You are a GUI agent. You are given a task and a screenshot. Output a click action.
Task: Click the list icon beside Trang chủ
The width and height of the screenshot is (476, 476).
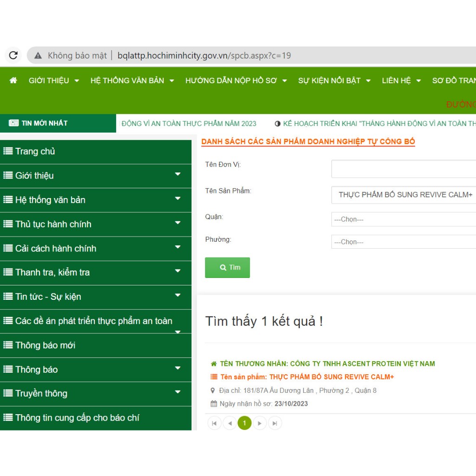tap(8, 151)
